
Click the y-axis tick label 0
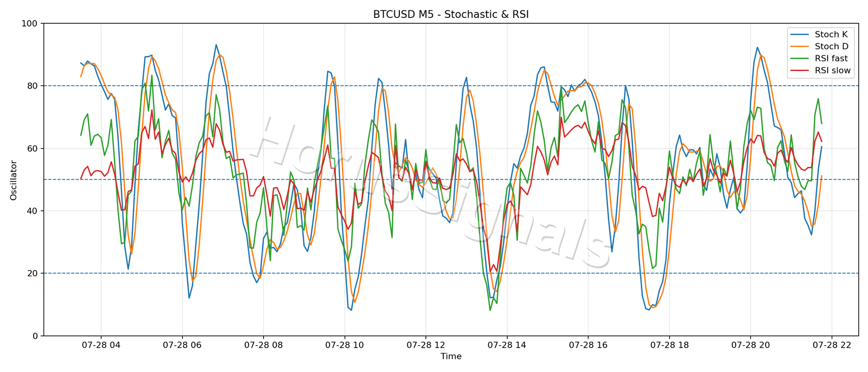point(35,336)
